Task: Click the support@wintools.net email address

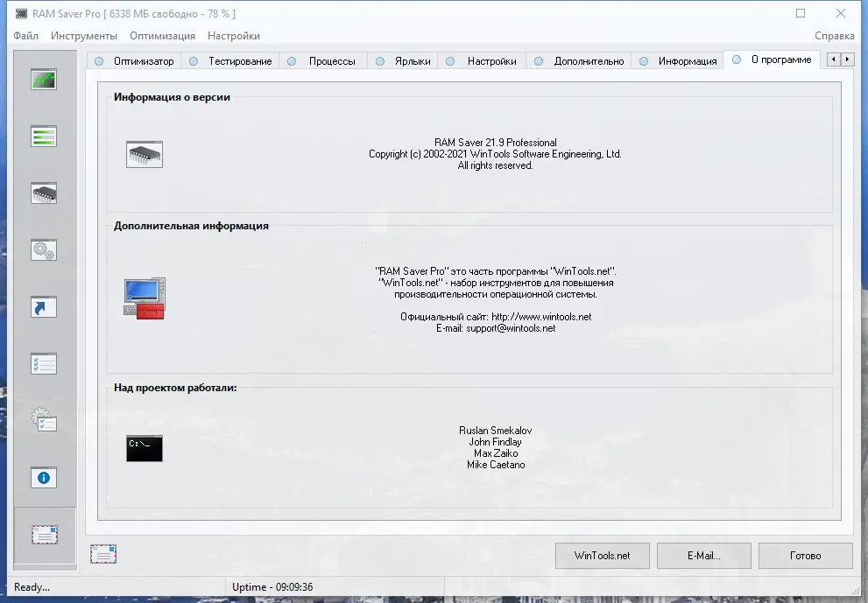Action: pos(511,328)
